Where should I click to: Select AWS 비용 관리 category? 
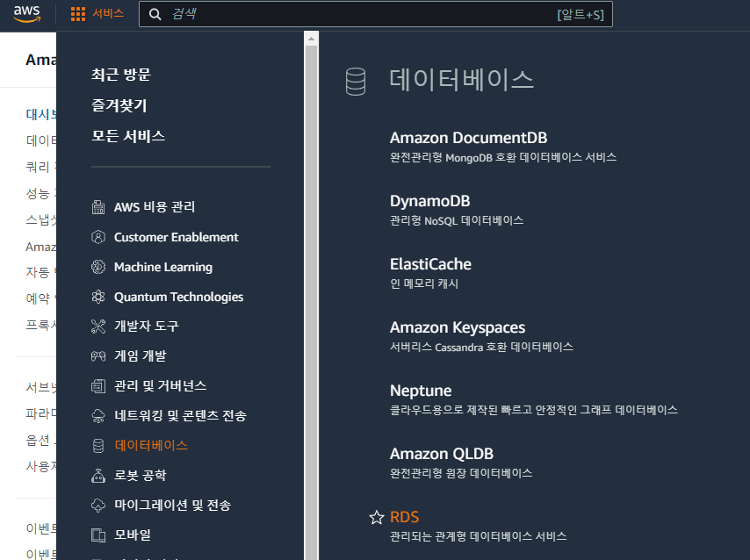(155, 207)
